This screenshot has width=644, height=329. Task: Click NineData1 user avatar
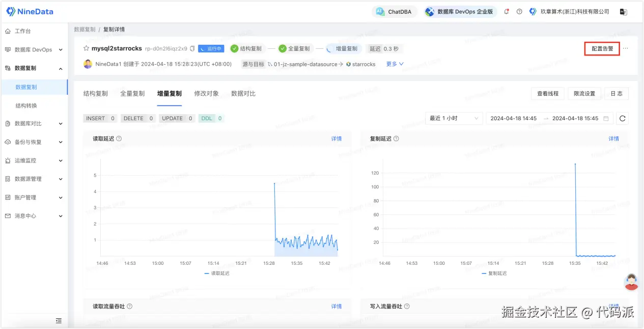coord(88,64)
